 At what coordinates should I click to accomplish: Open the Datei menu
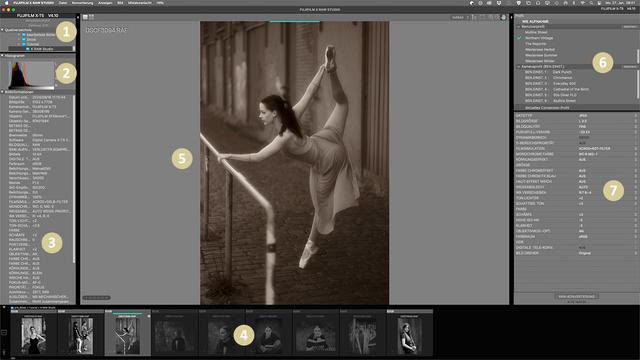(63, 3)
